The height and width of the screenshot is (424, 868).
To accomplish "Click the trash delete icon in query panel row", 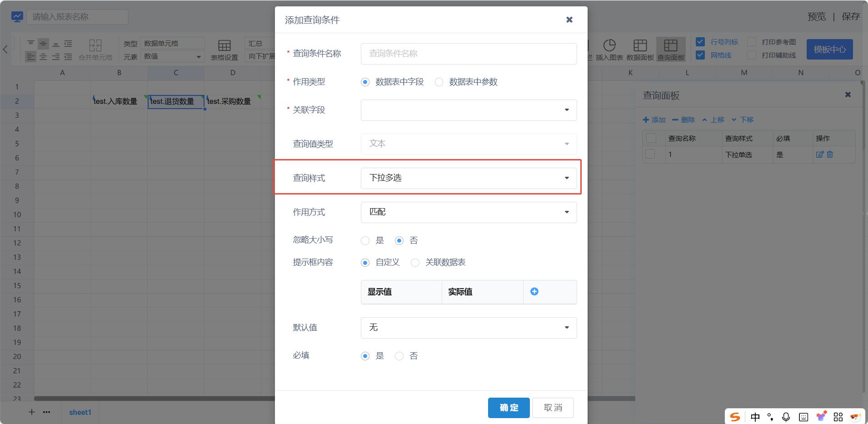I will 830,155.
